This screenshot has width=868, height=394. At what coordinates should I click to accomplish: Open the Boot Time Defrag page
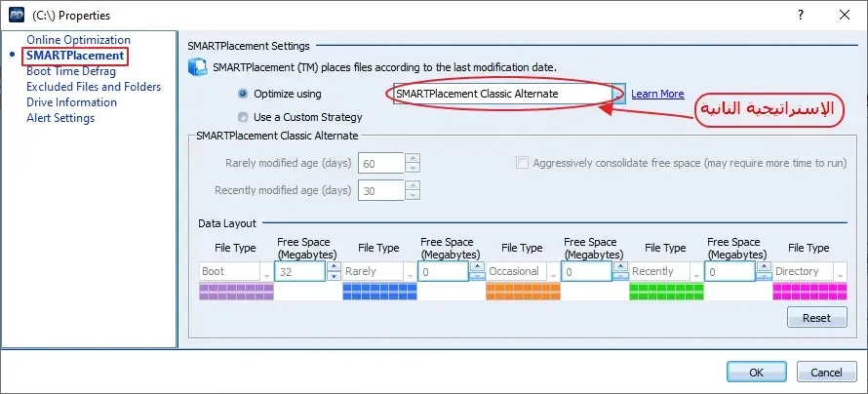[71, 71]
